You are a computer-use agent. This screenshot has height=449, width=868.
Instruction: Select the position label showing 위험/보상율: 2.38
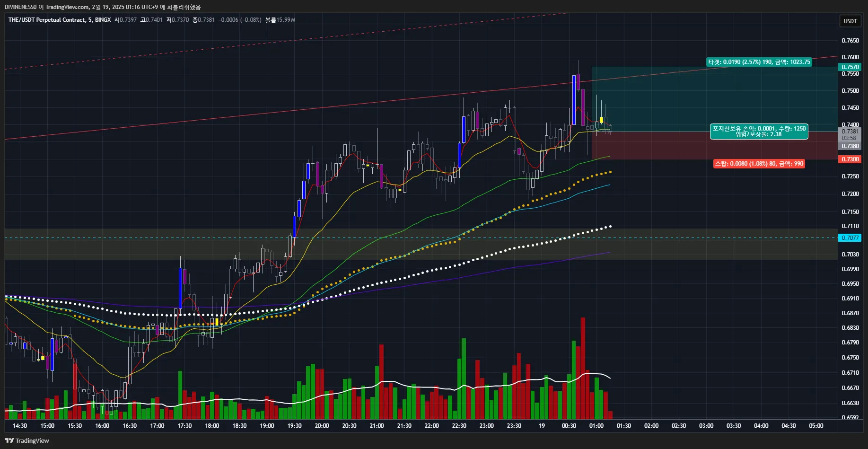click(759, 132)
